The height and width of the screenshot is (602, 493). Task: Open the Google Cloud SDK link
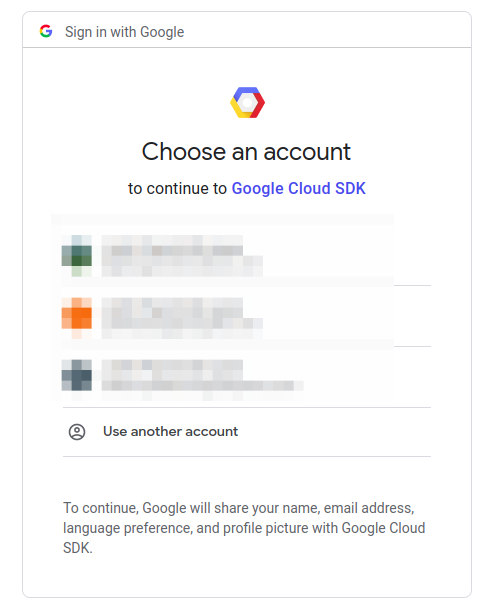tap(298, 189)
